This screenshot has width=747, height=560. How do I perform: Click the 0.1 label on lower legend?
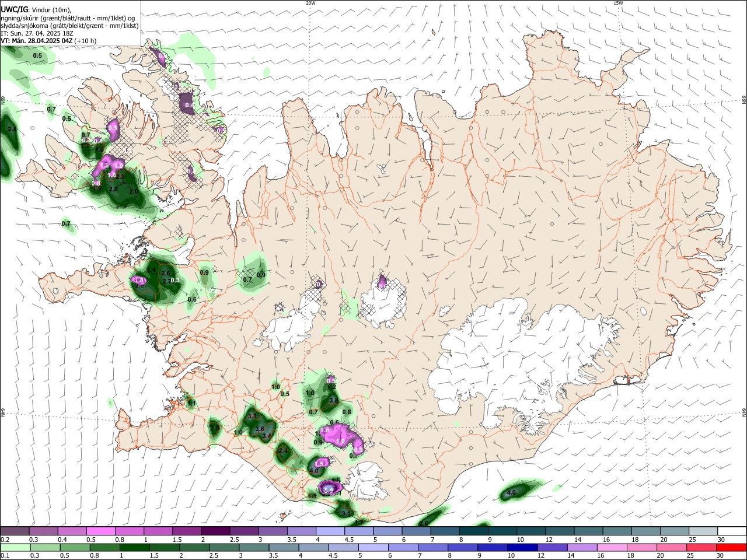5,556
